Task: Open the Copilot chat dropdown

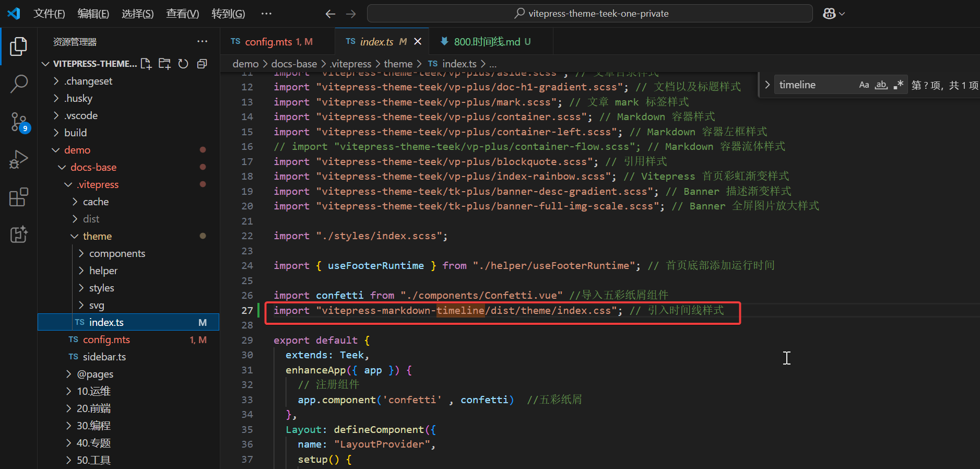Action: click(834, 14)
